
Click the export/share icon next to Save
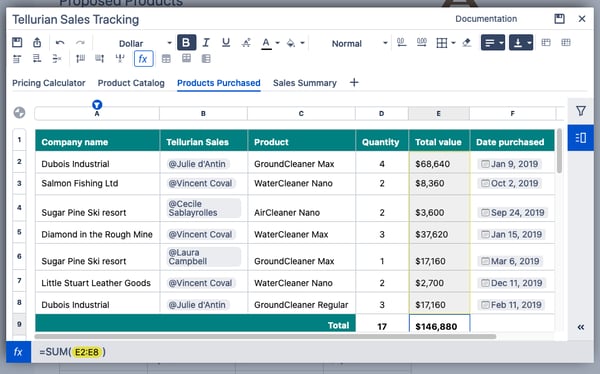click(x=37, y=42)
